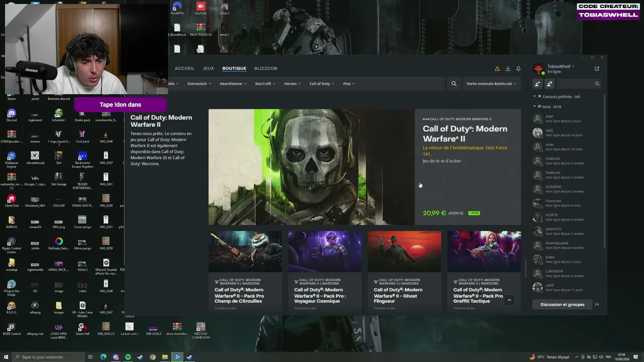644x362 pixels.
Task: Open Microsoft Edge from the taskbar
Action: tap(104, 357)
